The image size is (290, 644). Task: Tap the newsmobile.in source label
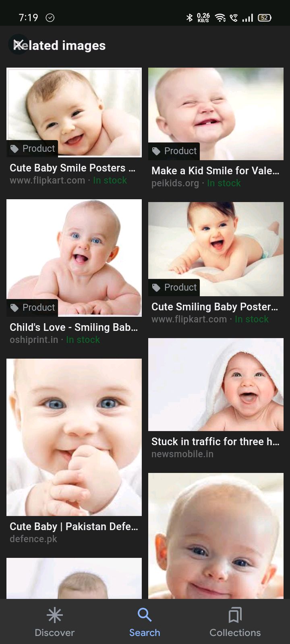182,454
